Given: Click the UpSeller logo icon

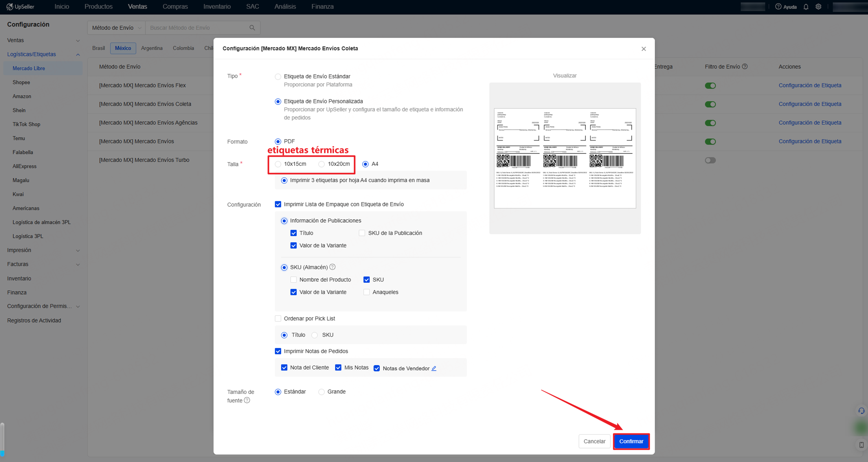Looking at the screenshot, I should (x=9, y=7).
